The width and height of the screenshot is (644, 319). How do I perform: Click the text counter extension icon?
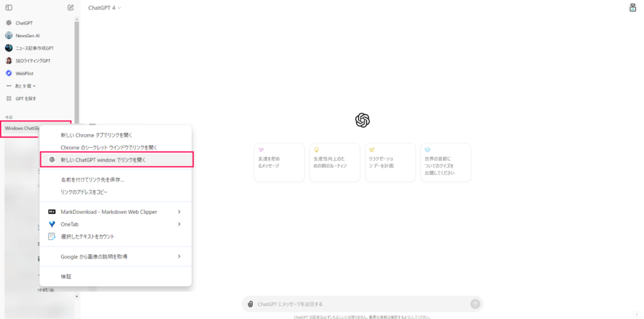pyautogui.click(x=52, y=237)
